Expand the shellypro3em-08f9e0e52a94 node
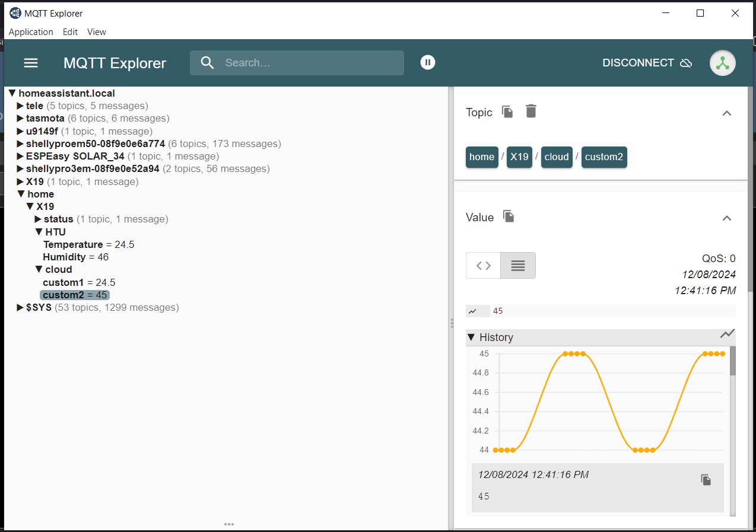 coord(21,169)
